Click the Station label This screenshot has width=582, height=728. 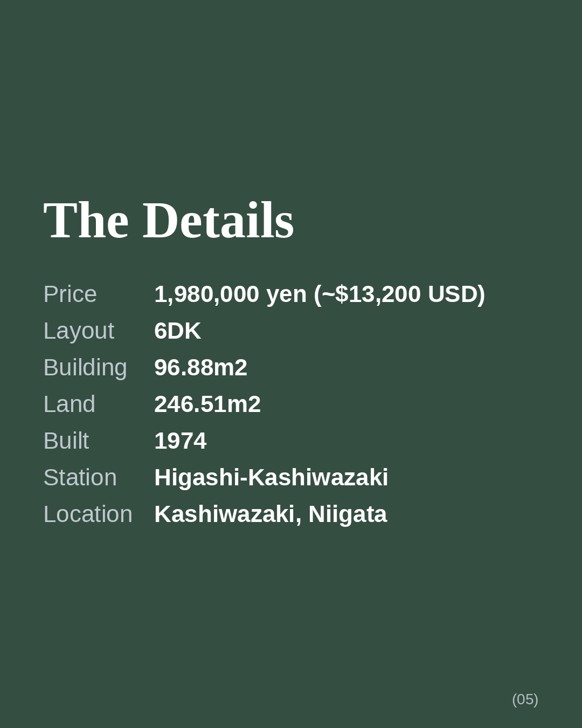tap(80, 478)
